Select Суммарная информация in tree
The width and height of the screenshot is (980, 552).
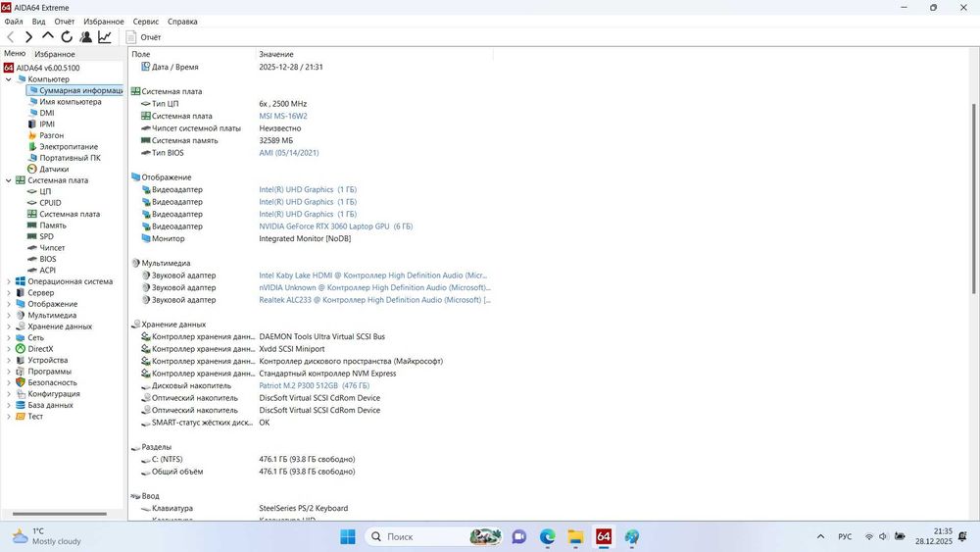[75, 90]
